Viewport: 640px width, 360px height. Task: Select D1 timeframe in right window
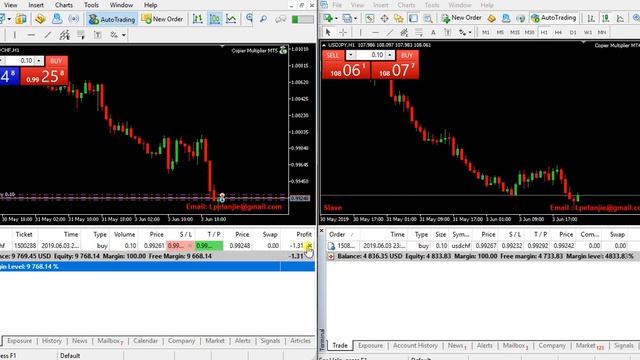coord(573,32)
